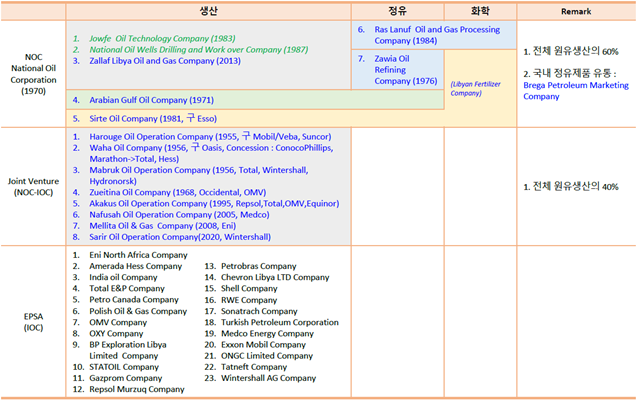Click the 정유 column header
Image resolution: width=638 pixels, height=400 pixels.
(398, 11)
